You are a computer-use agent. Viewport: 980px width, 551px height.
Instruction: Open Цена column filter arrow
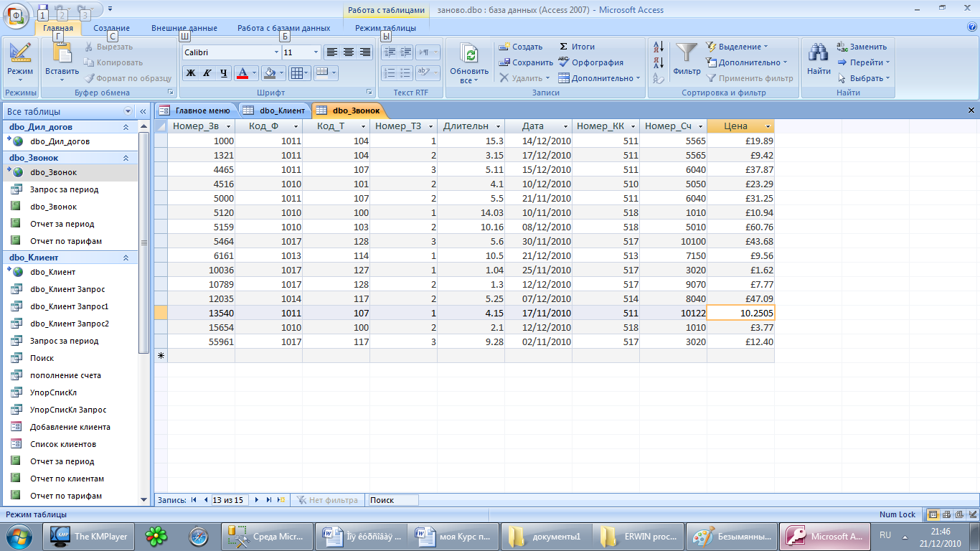pyautogui.click(x=768, y=126)
